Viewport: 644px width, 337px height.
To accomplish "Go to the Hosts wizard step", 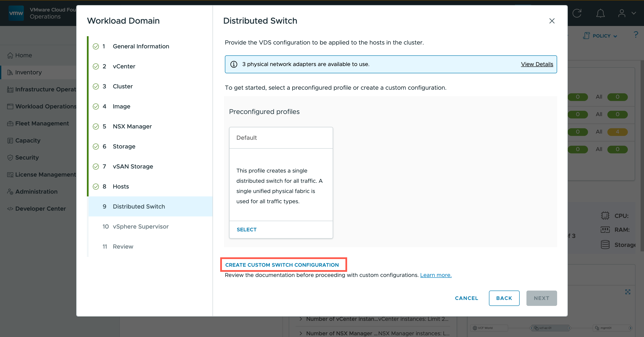I will [x=121, y=186].
